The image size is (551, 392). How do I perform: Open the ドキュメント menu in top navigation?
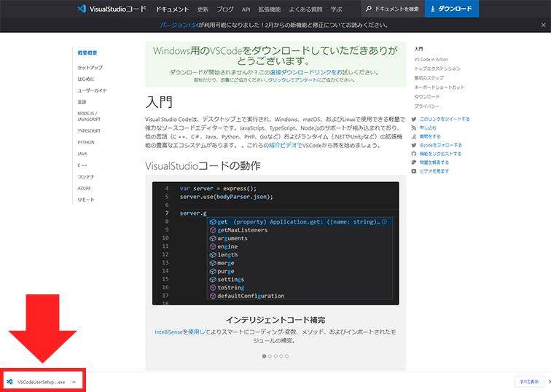tap(173, 9)
